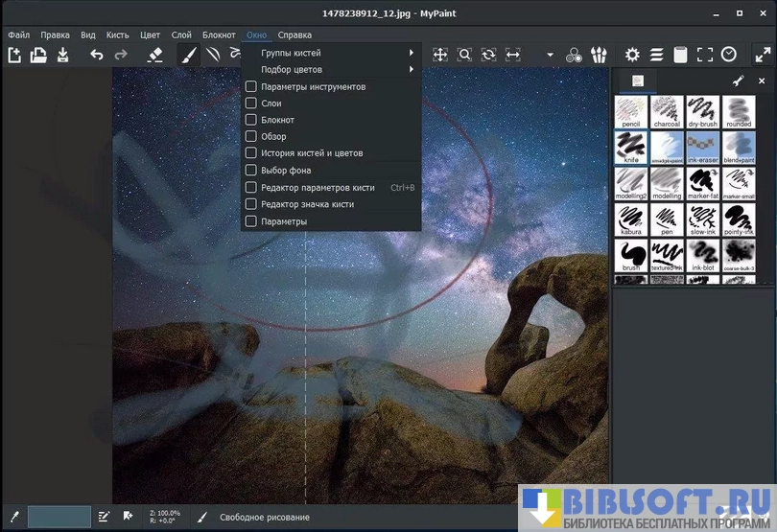Screen dimensions: 777x532
Task: Check the Блокнот window option
Action: (x=251, y=120)
